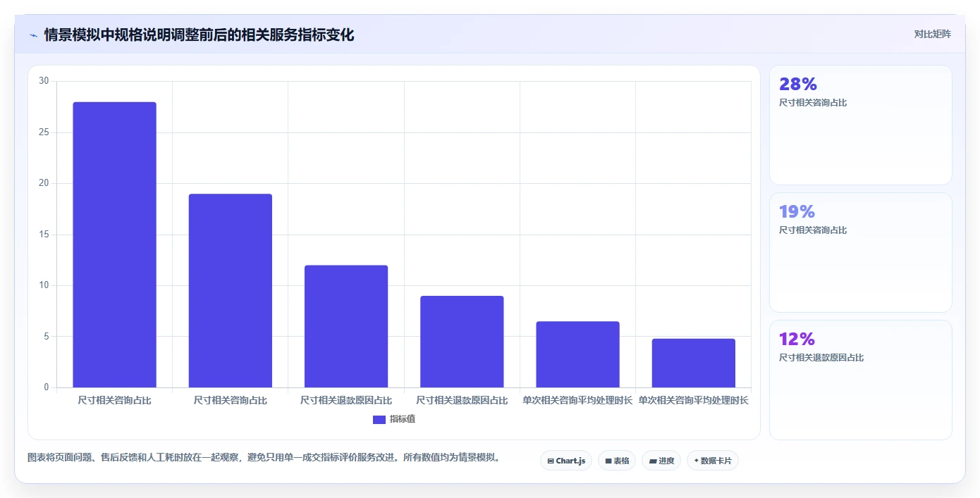Click the bar reaching 9
The image size is (980, 498).
pyautogui.click(x=462, y=342)
